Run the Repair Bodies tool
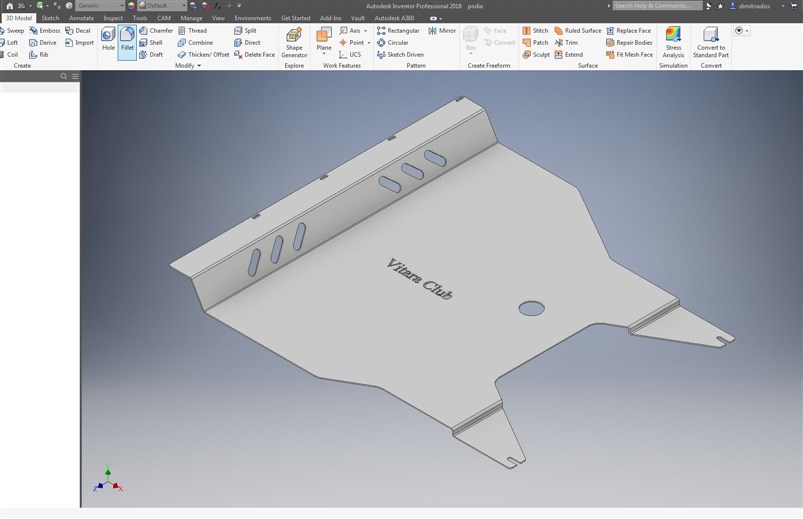 coord(629,43)
